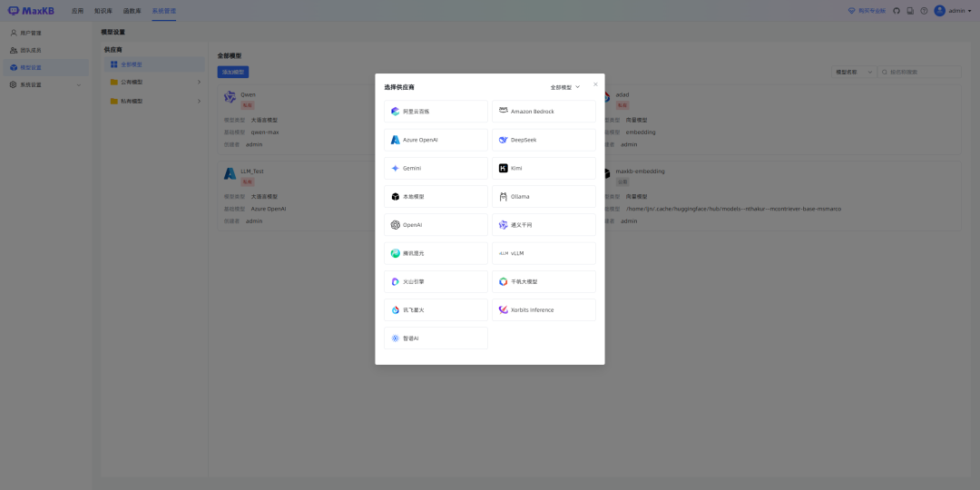Click the embedding base model value

tap(641, 132)
